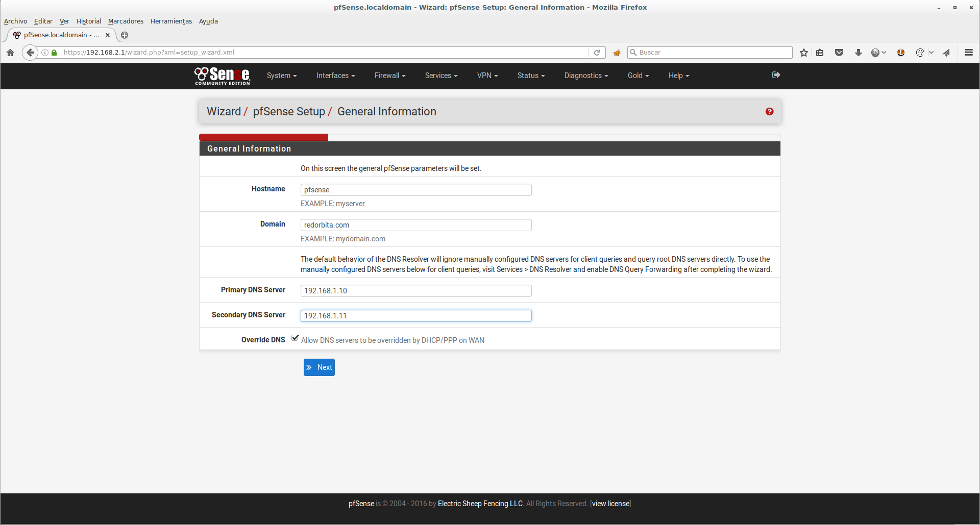The width and height of the screenshot is (980, 525).
Task: Expand the Diagnostics dropdown menu
Action: tap(585, 76)
